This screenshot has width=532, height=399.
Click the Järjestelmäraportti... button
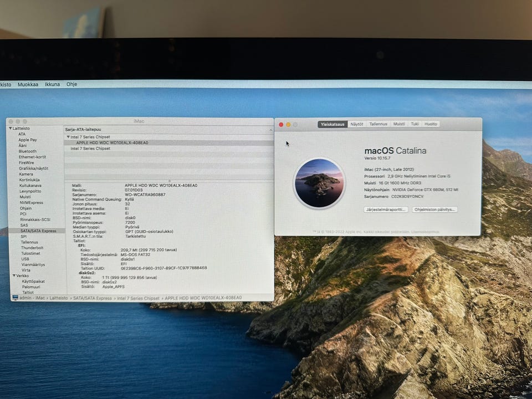click(386, 209)
